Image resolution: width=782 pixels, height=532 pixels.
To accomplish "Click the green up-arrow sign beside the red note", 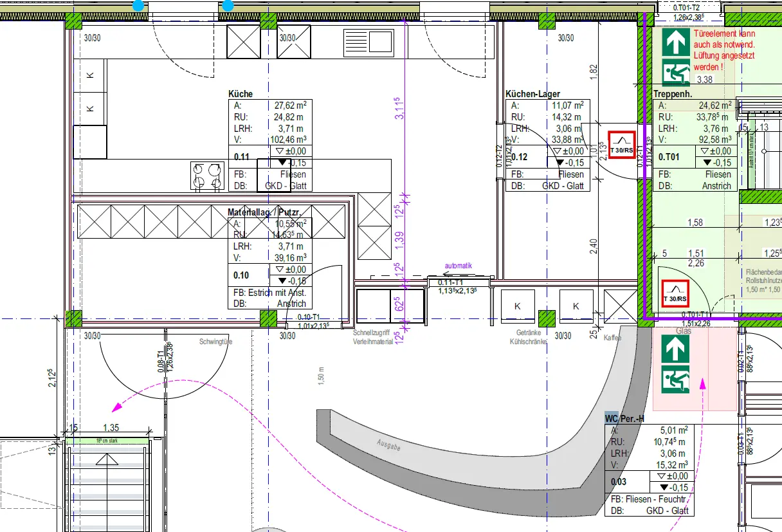I will point(675,44).
